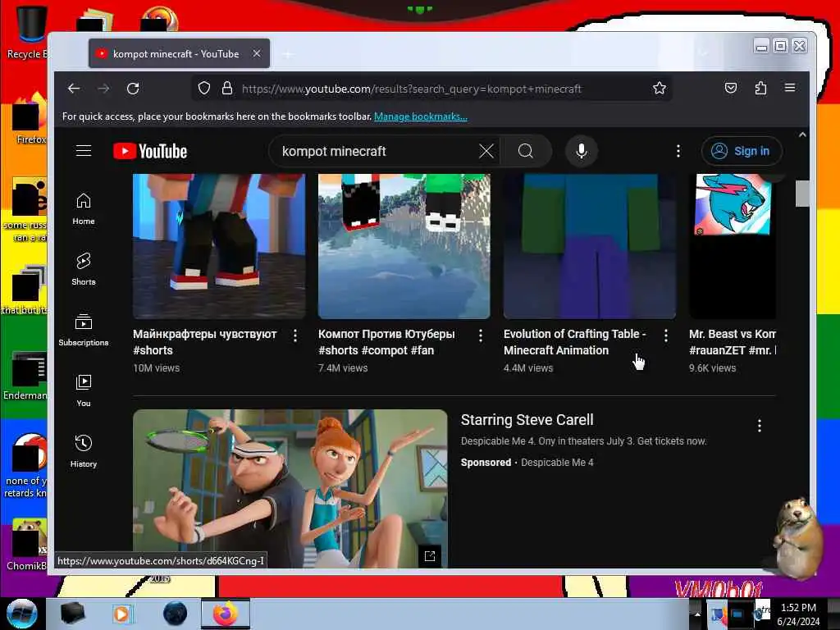
Task: Open the Despicable Me 4 ad thumbnail
Action: [290, 489]
